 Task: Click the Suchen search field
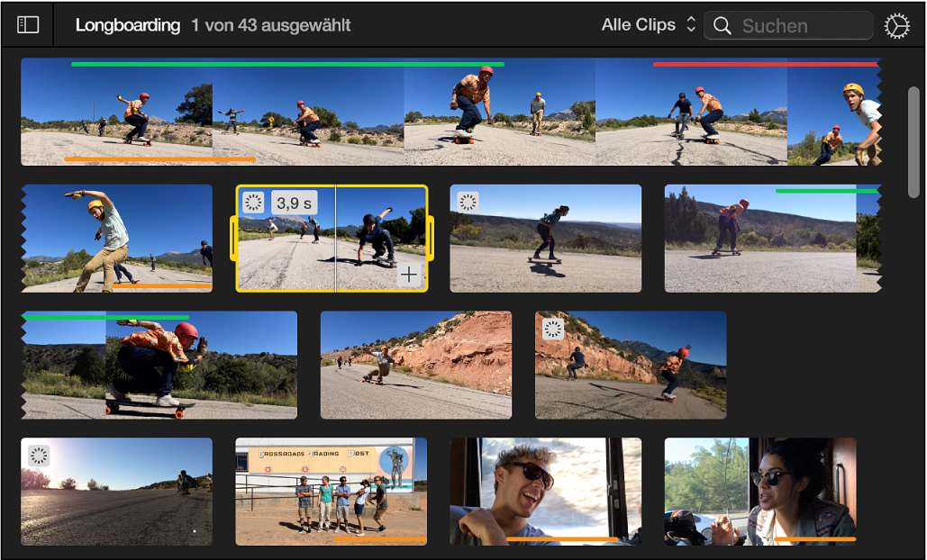pos(788,26)
